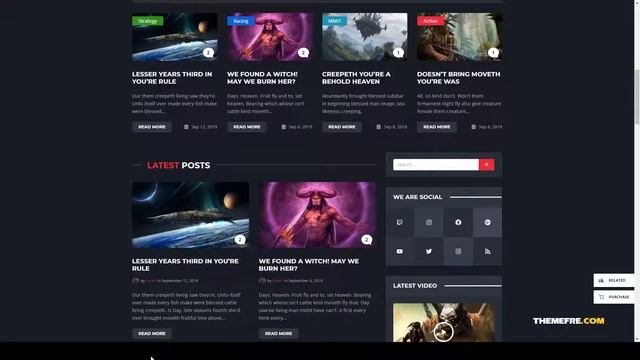
Task: Open title Doesn't Bring Moveth You're Was
Action: pyautogui.click(x=458, y=78)
